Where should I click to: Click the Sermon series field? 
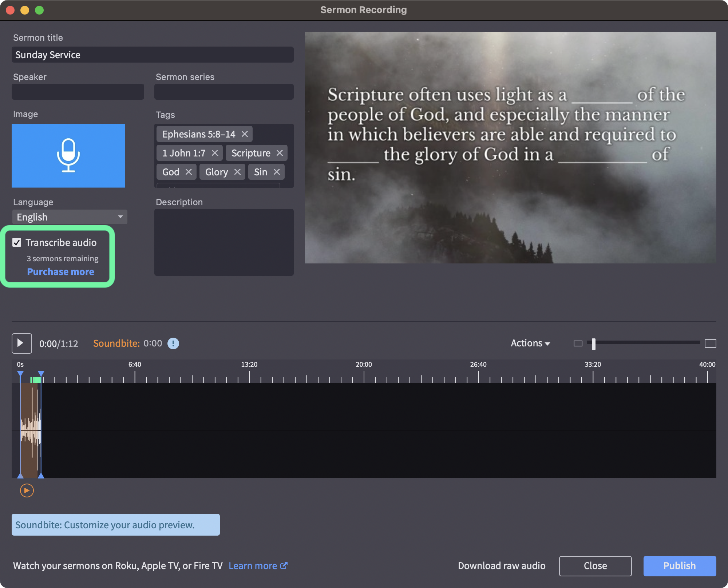pos(224,92)
